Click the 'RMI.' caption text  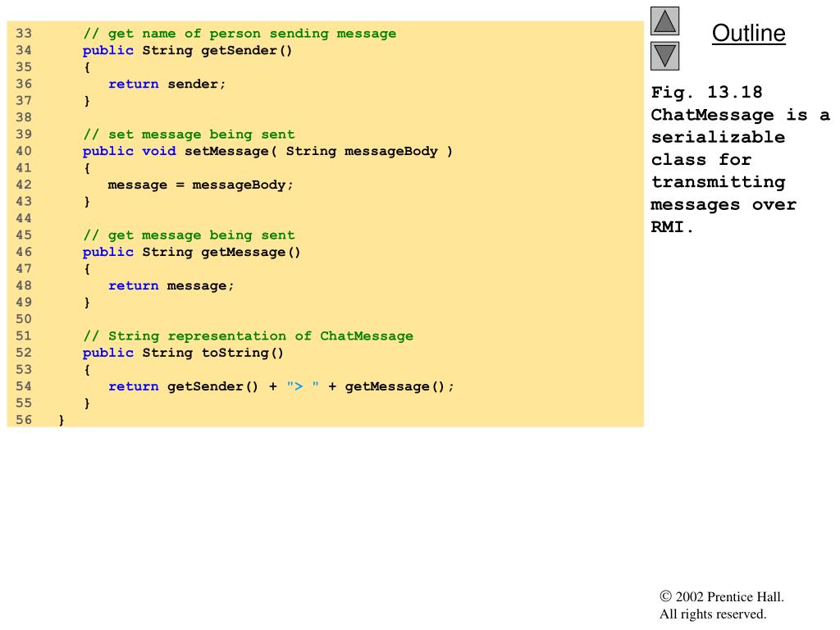[x=673, y=227]
